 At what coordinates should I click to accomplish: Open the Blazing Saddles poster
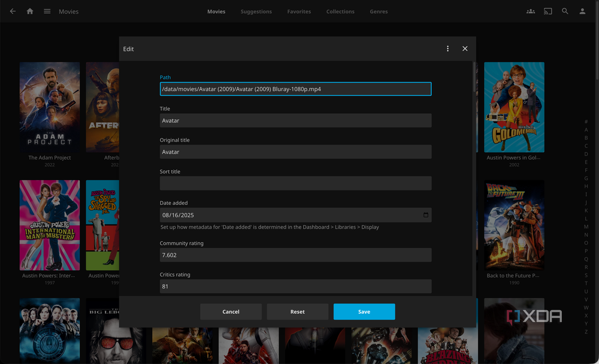pos(447,345)
